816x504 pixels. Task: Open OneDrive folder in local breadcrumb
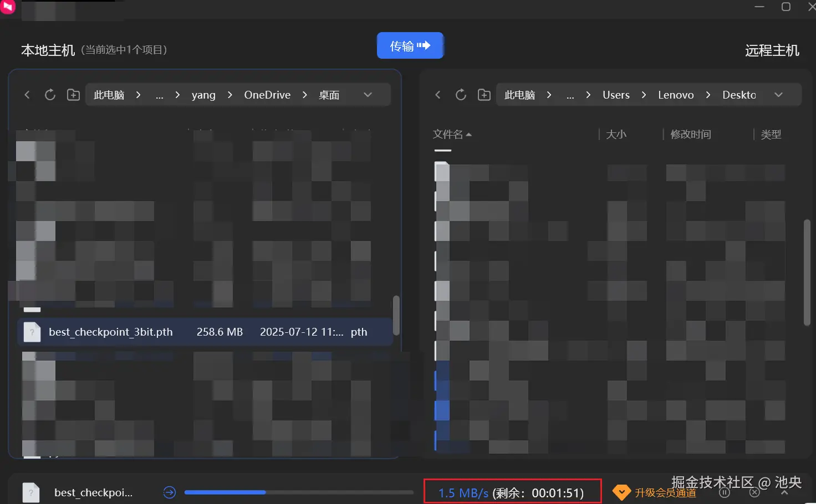[x=267, y=95]
